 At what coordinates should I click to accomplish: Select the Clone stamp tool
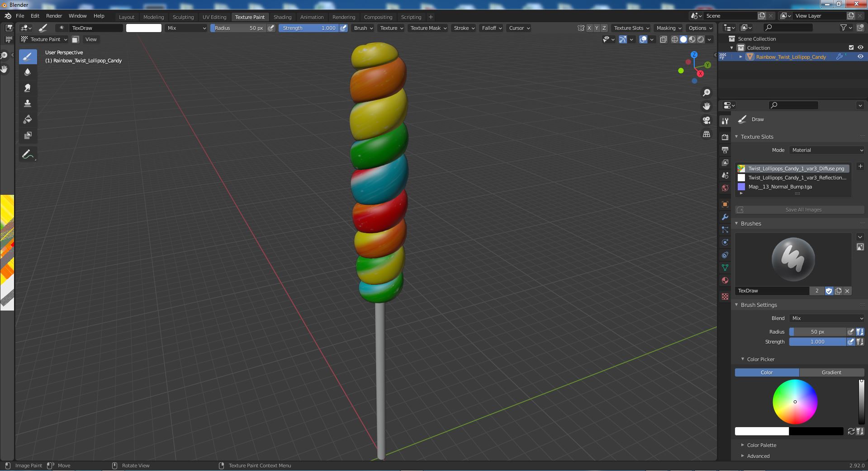[x=28, y=104]
